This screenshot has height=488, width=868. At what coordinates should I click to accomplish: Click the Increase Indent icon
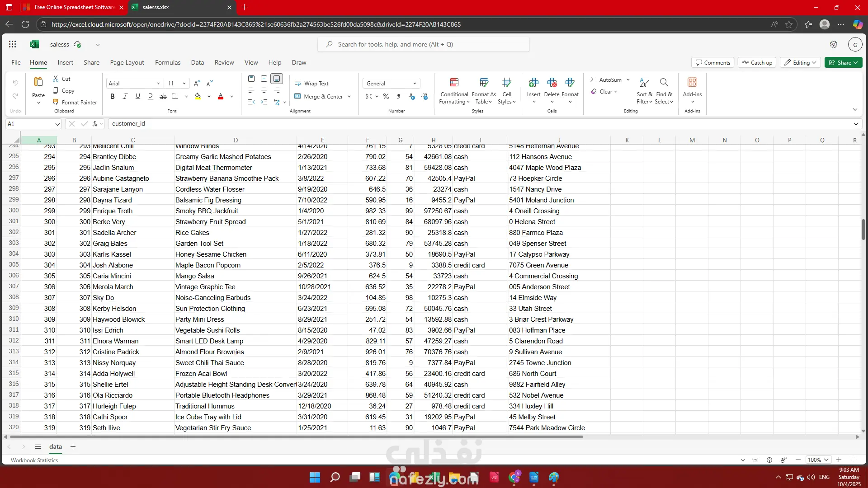click(x=264, y=102)
